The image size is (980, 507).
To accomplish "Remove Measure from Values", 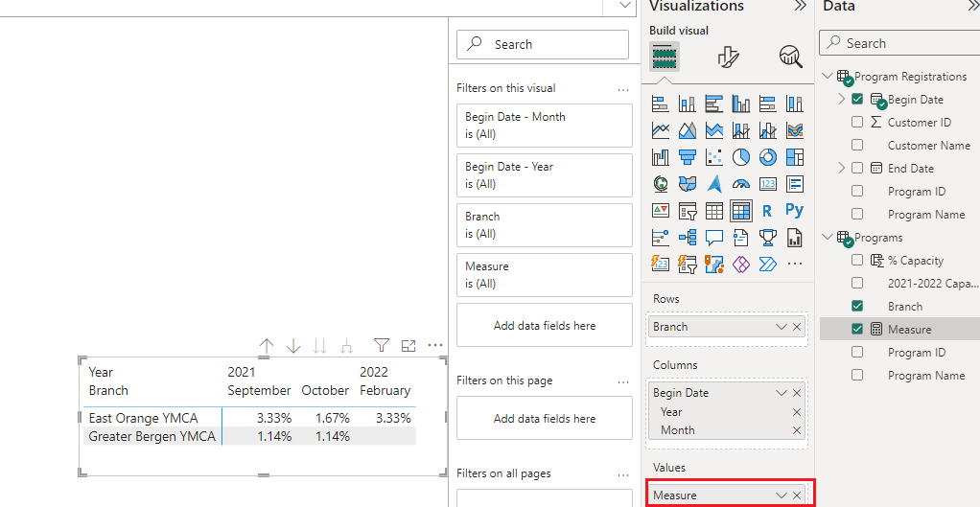I will [x=797, y=495].
